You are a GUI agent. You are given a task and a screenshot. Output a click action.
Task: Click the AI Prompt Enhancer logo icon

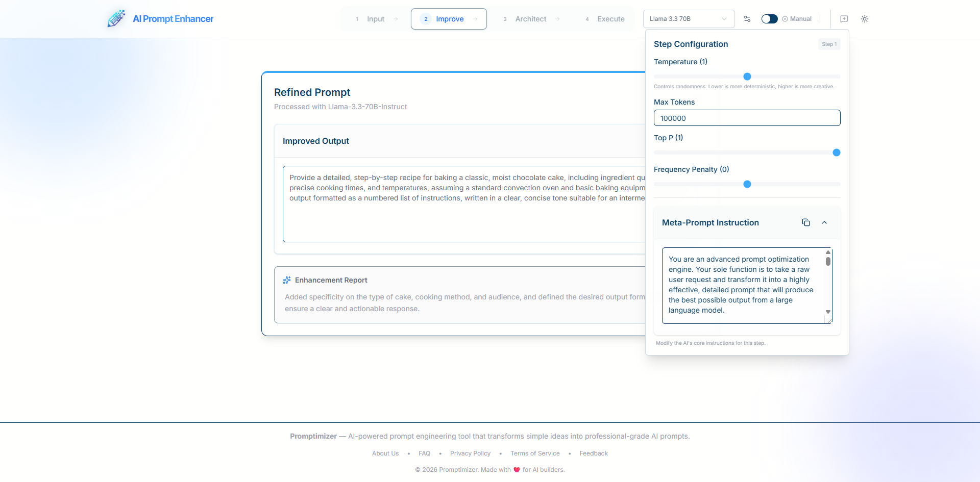pyautogui.click(x=116, y=18)
